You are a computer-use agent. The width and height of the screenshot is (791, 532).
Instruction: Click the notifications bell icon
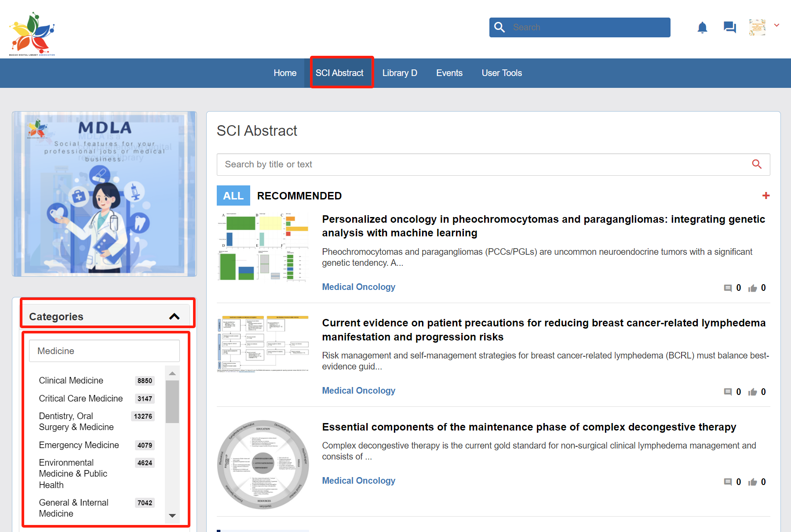[702, 28]
